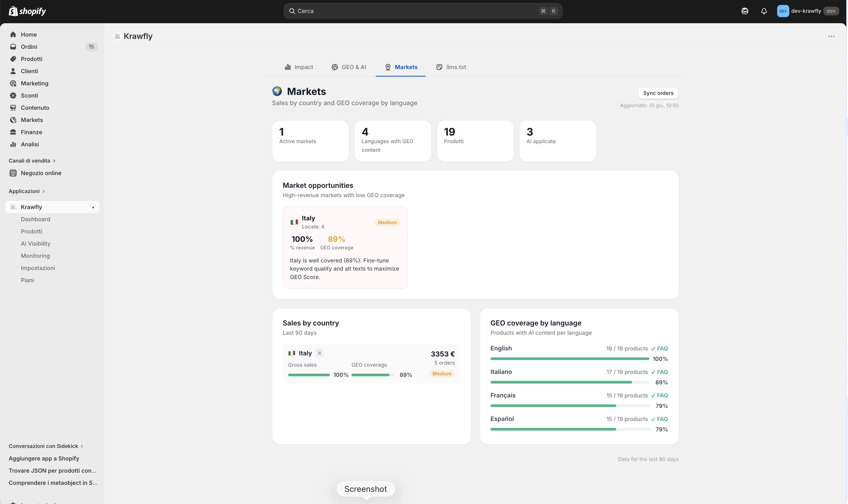This screenshot has width=848, height=504.
Task: Click the Krawfly pin dot indicator
Action: [x=93, y=207]
